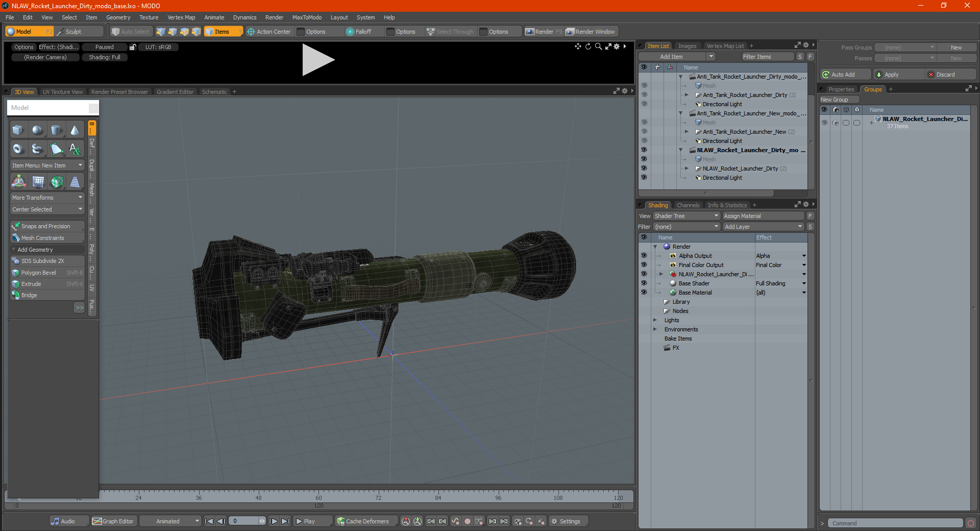Image resolution: width=980 pixels, height=531 pixels.
Task: Click the Polygon Bevel tool
Action: point(47,273)
